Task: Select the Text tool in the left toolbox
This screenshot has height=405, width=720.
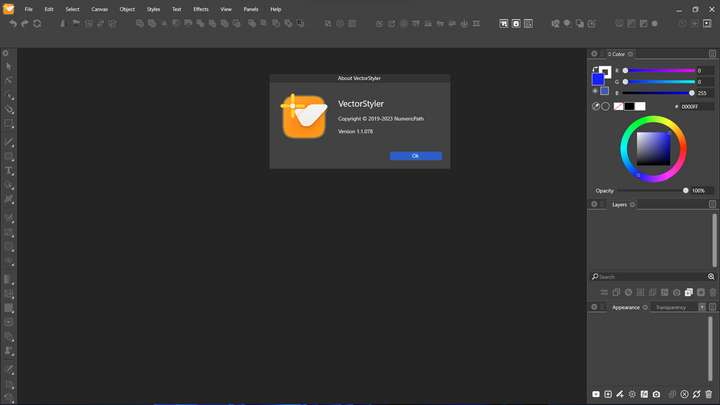Action: [x=9, y=171]
